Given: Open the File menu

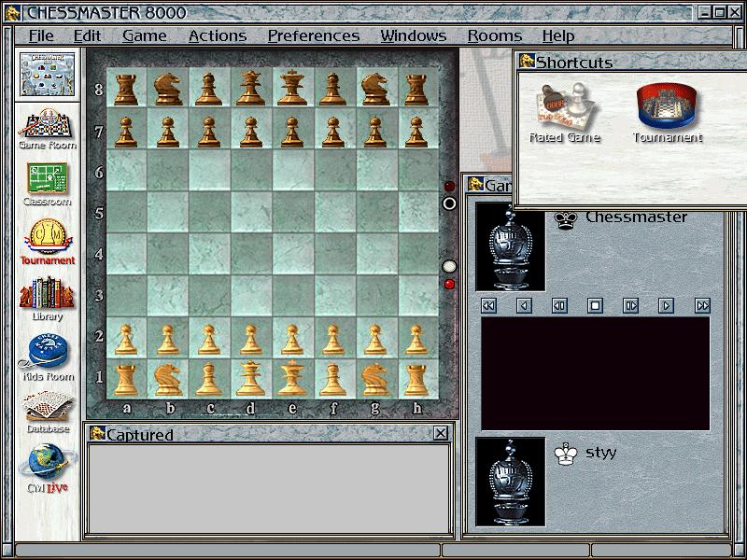Looking at the screenshot, I should coord(41,35).
